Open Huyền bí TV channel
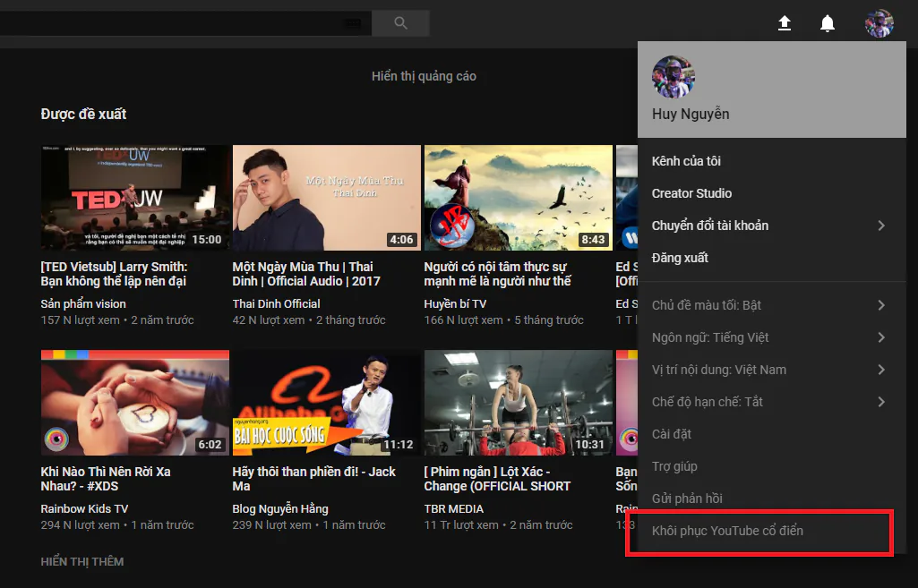This screenshot has width=918, height=588. (x=455, y=303)
